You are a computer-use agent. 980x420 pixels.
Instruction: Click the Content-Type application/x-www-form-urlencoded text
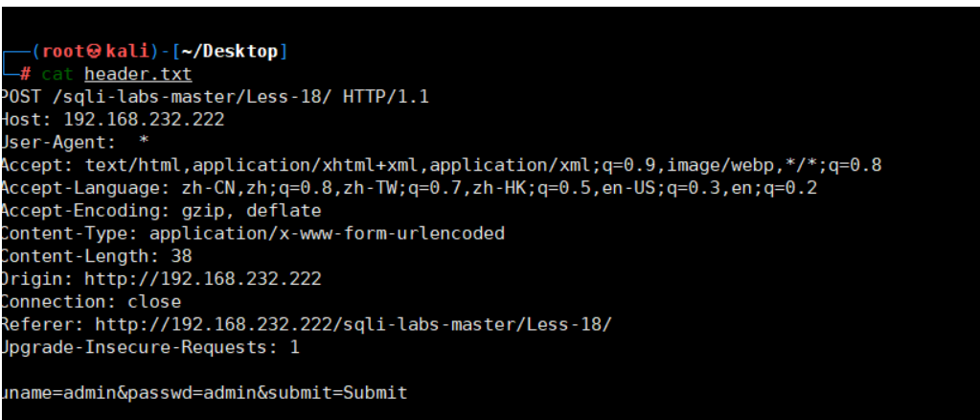point(327,233)
